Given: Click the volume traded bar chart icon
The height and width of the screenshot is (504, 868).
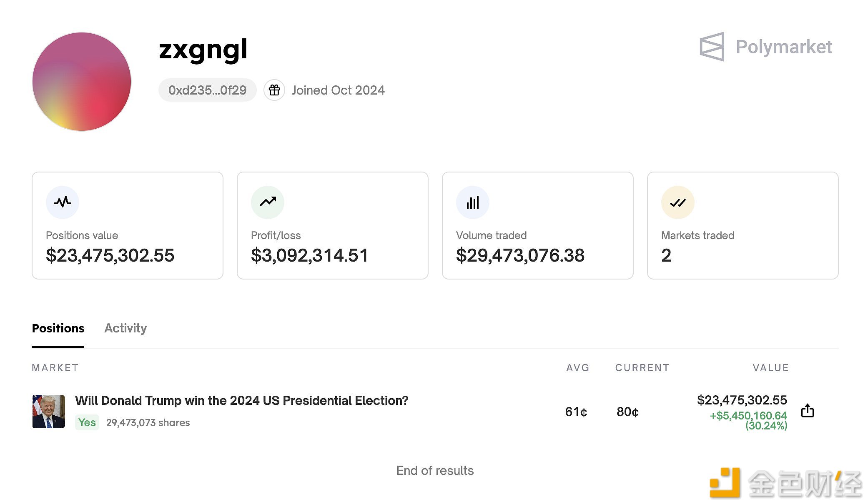Looking at the screenshot, I should coord(473,202).
